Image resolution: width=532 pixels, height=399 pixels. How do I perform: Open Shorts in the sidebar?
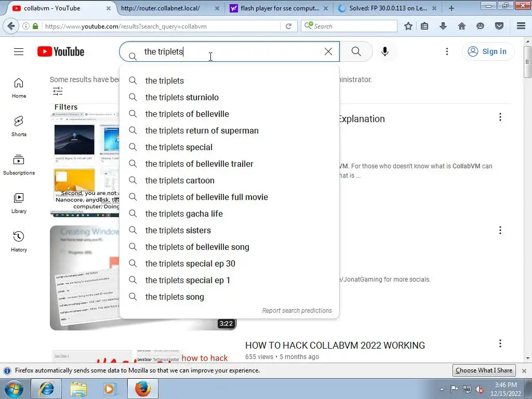[19, 127]
